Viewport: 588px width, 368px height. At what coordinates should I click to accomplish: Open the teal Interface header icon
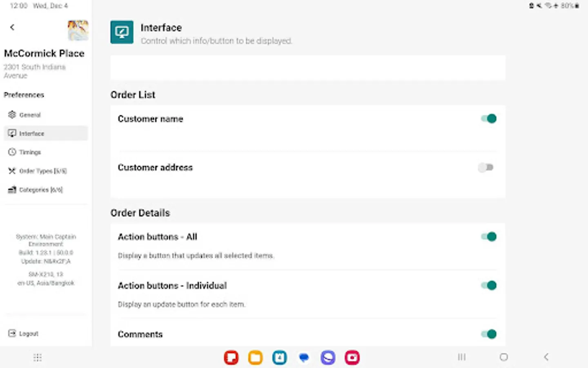[122, 32]
